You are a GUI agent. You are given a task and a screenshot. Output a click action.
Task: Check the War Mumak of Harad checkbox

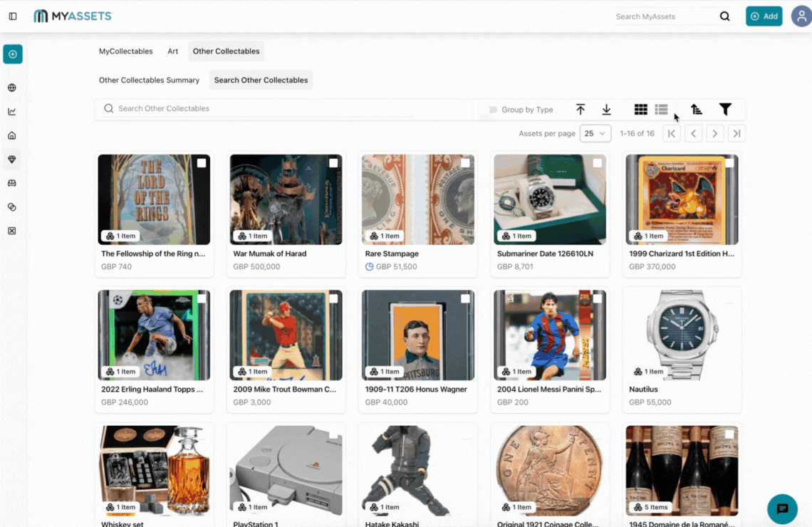pyautogui.click(x=333, y=163)
